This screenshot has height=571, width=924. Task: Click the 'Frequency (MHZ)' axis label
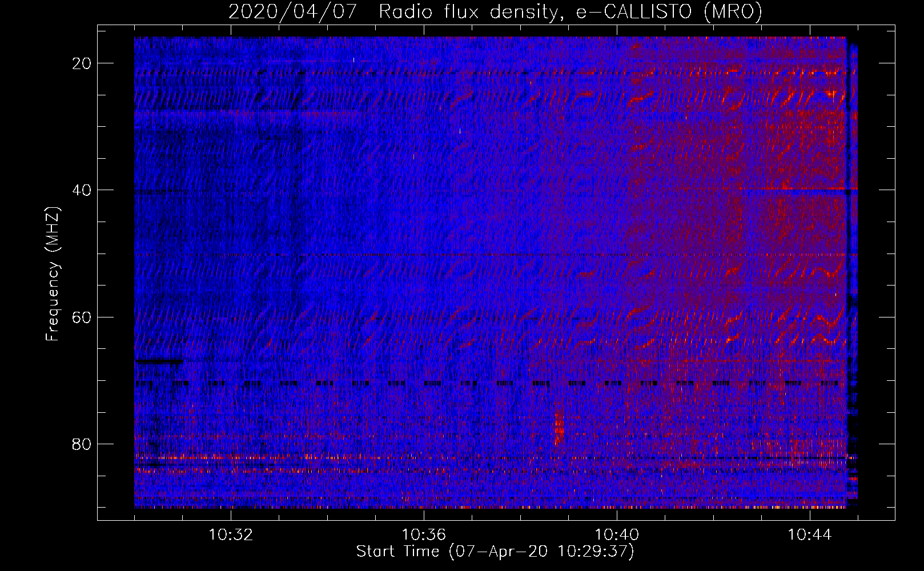pos(53,275)
